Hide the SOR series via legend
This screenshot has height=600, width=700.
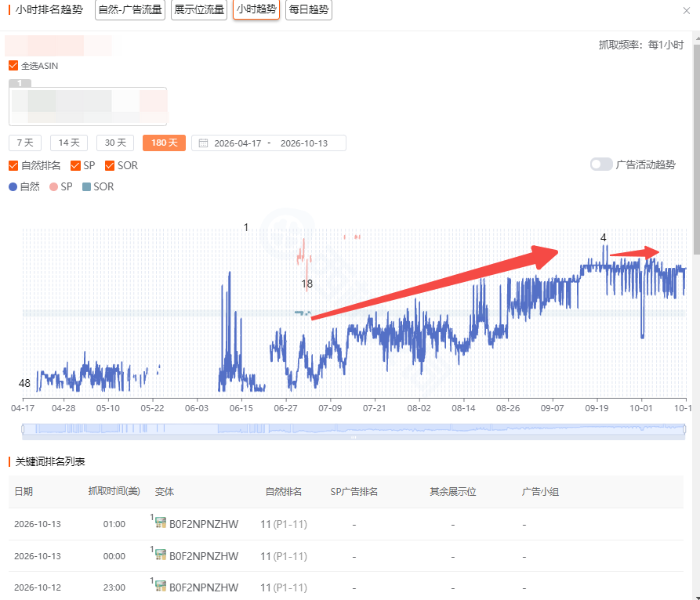click(x=98, y=186)
